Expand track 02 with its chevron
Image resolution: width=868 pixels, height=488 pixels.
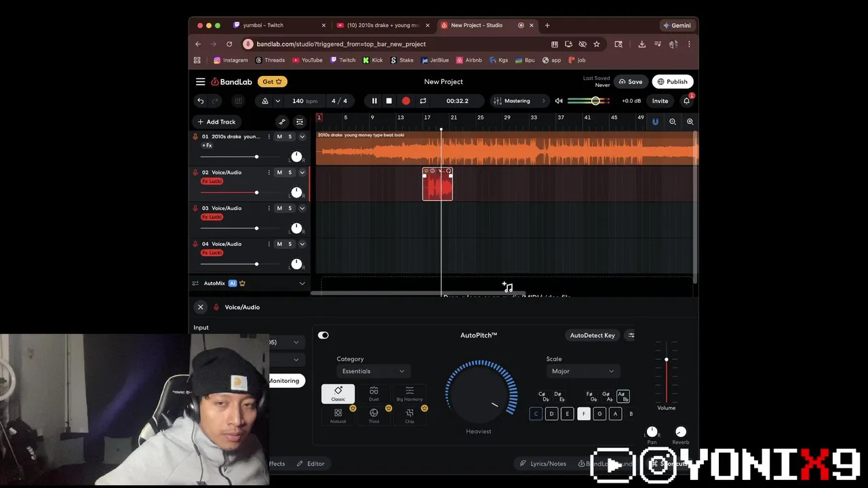(302, 172)
